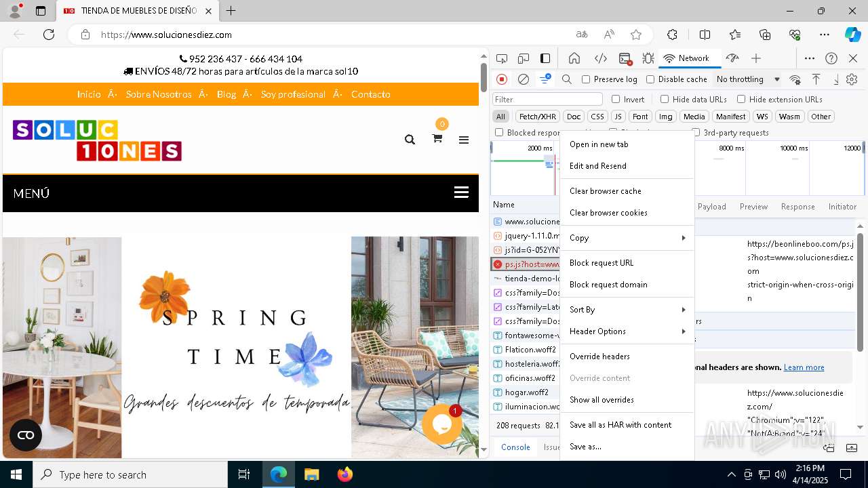The image size is (868, 488).
Task: Open the Console panel with error badge
Action: click(x=625, y=58)
